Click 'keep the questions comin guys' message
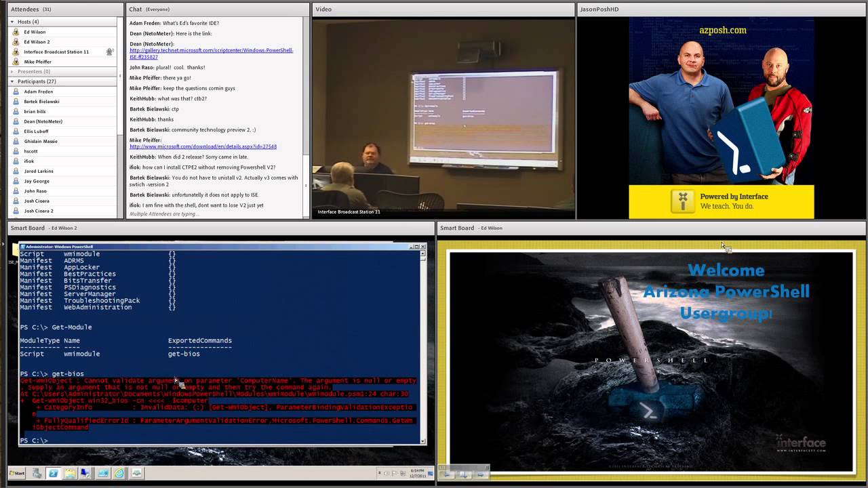868x488 pixels. (x=182, y=88)
